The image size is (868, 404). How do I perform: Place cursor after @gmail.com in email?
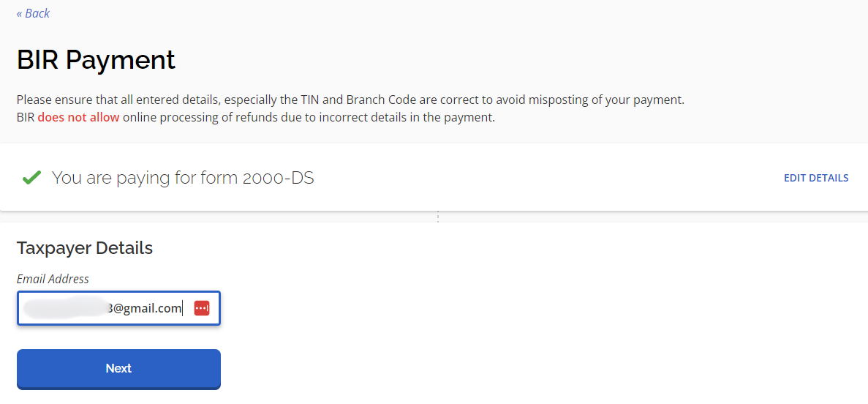point(183,308)
